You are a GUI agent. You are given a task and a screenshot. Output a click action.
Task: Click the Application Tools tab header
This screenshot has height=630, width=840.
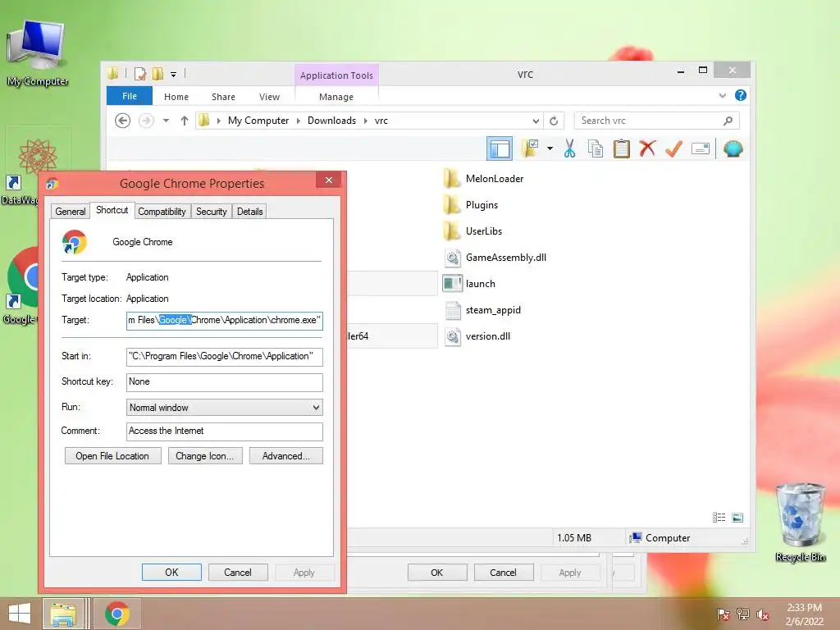336,75
